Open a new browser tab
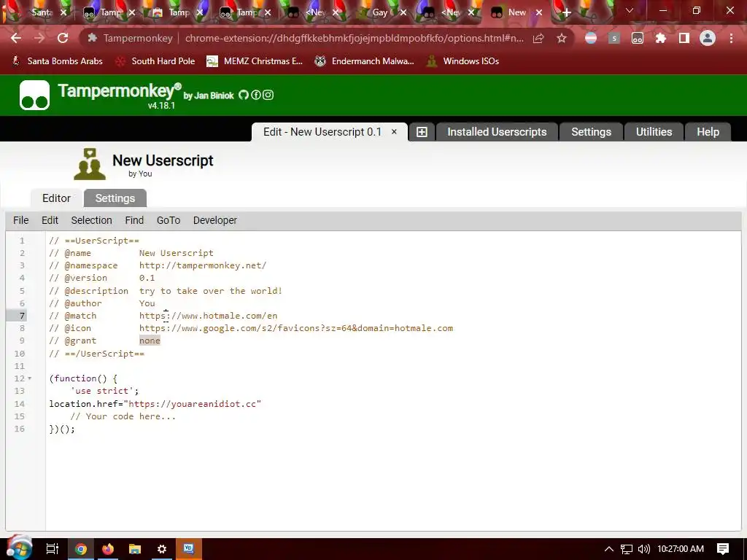Screen dimensions: 747x560 566,13
